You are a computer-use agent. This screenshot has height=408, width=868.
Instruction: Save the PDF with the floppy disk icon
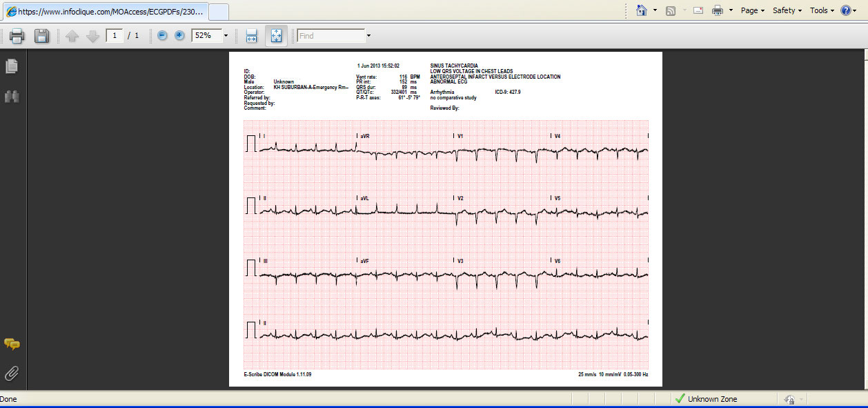(x=41, y=36)
